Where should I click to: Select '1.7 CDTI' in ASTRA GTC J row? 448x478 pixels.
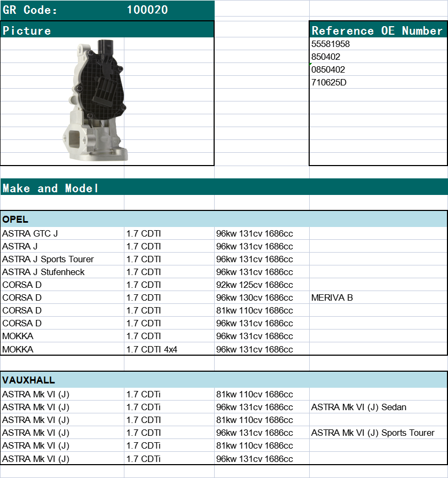point(169,233)
